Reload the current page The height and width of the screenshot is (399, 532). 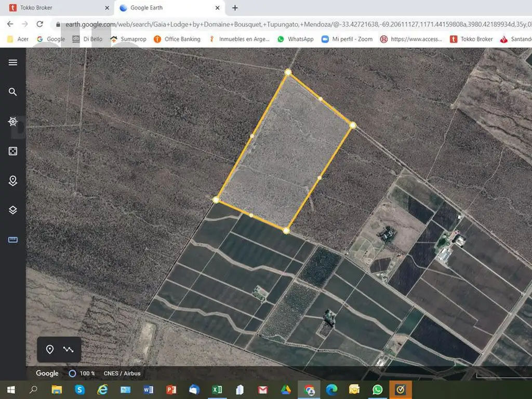coord(39,24)
